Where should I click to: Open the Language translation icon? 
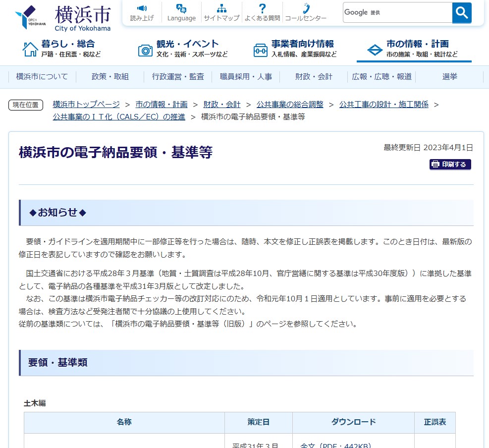click(x=181, y=8)
